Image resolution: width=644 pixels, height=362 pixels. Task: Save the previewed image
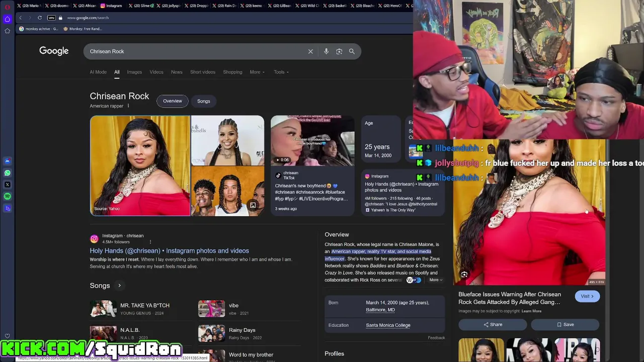tap(565, 325)
